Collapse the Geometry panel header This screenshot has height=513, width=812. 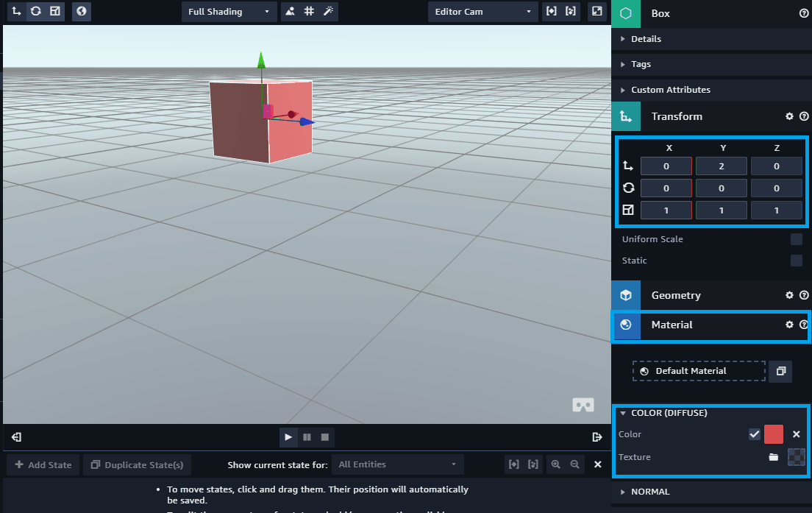[x=675, y=295]
